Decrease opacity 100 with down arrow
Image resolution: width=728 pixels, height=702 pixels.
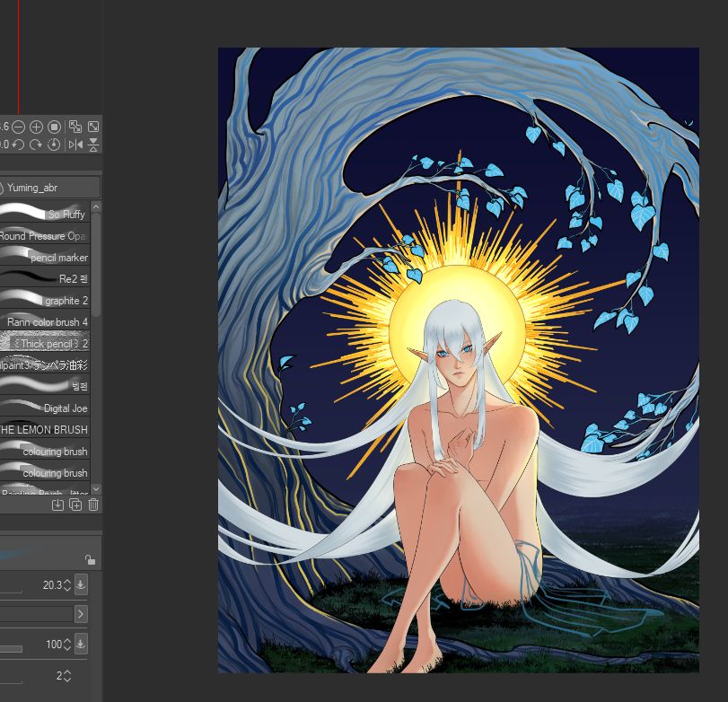pyautogui.click(x=68, y=647)
